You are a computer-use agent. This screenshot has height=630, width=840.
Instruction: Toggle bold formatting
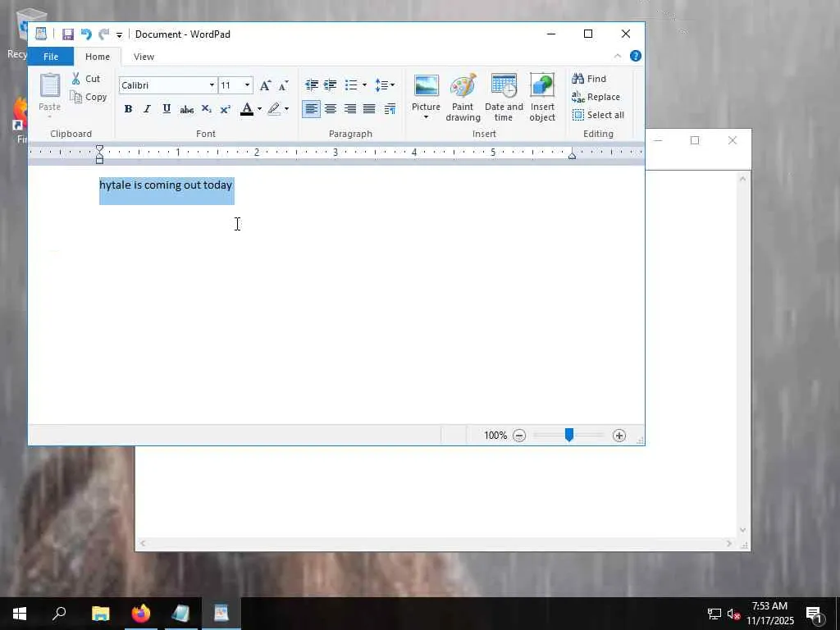(x=128, y=109)
